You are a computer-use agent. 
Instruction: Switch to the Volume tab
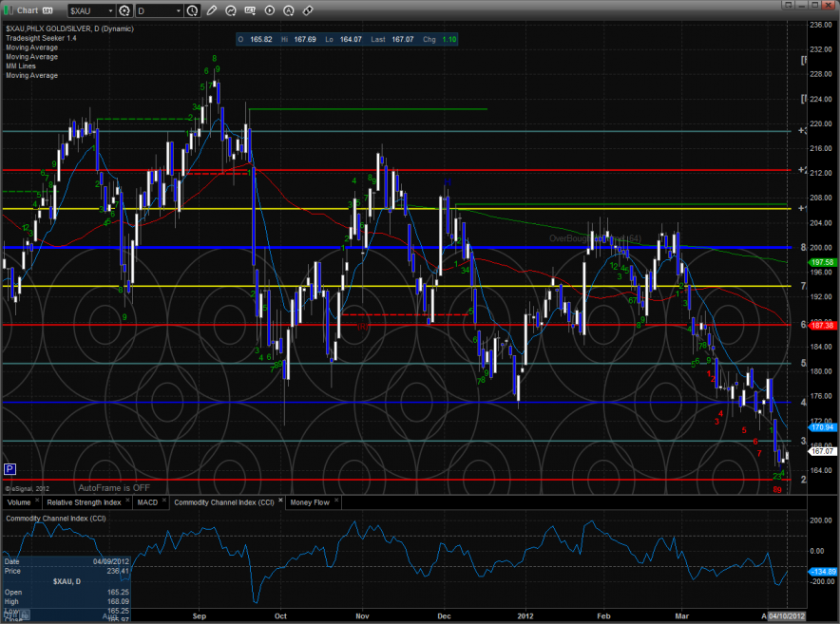click(x=19, y=501)
